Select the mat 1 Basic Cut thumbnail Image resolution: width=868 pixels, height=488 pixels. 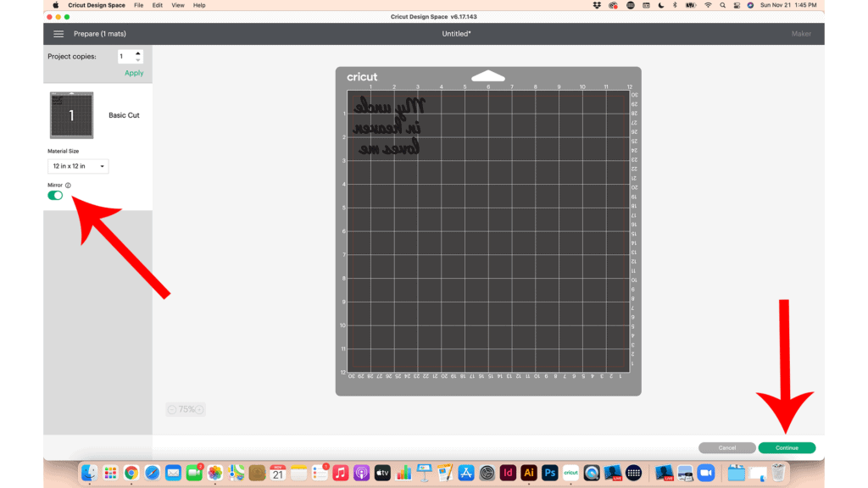[71, 115]
